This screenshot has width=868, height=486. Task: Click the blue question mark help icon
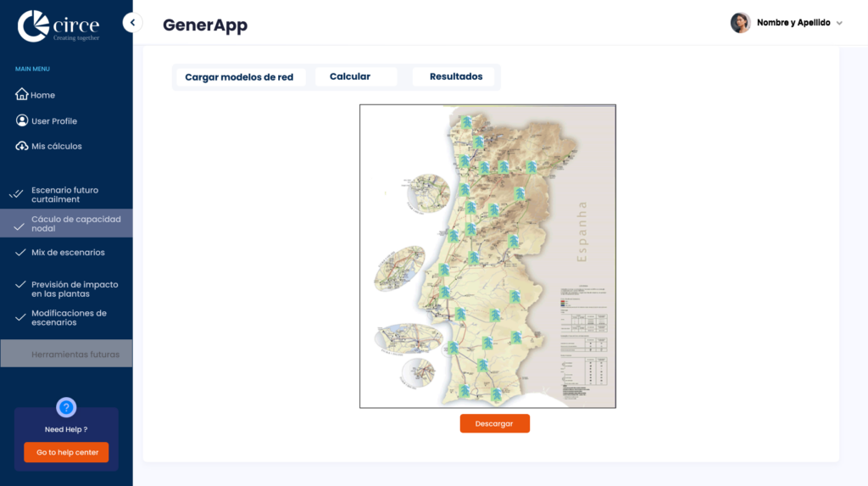coord(66,407)
